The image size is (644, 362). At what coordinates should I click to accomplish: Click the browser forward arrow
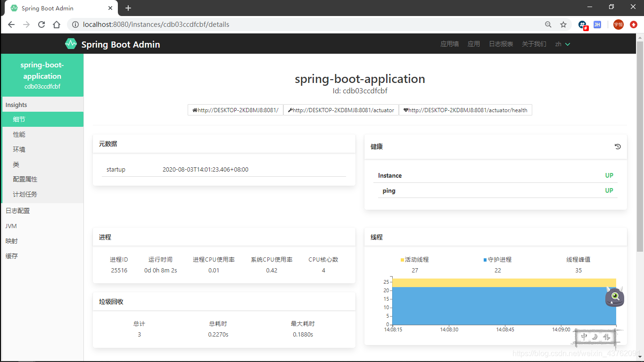tap(26, 25)
